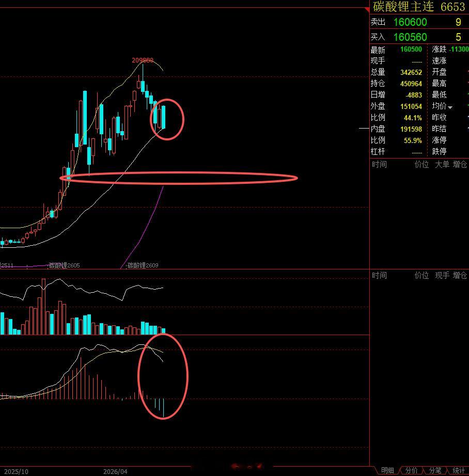Expand the 均价 dropdown arrow
The height and width of the screenshot is (476, 469).
pos(450,107)
